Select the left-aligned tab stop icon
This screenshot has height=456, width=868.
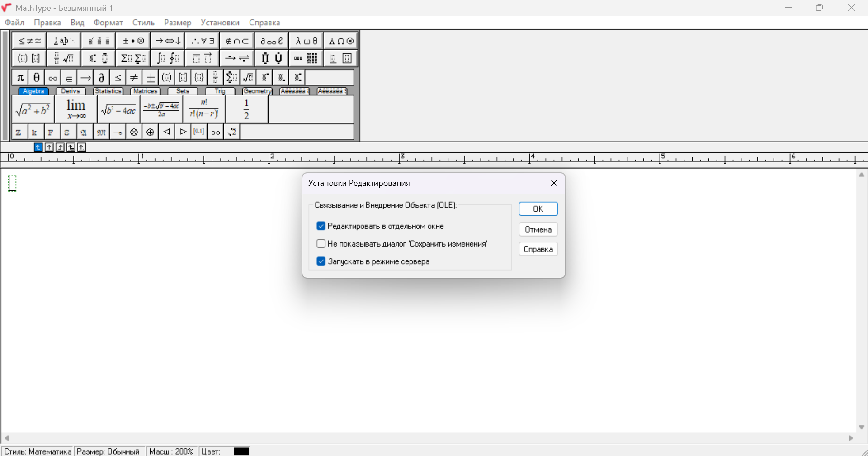coord(38,147)
